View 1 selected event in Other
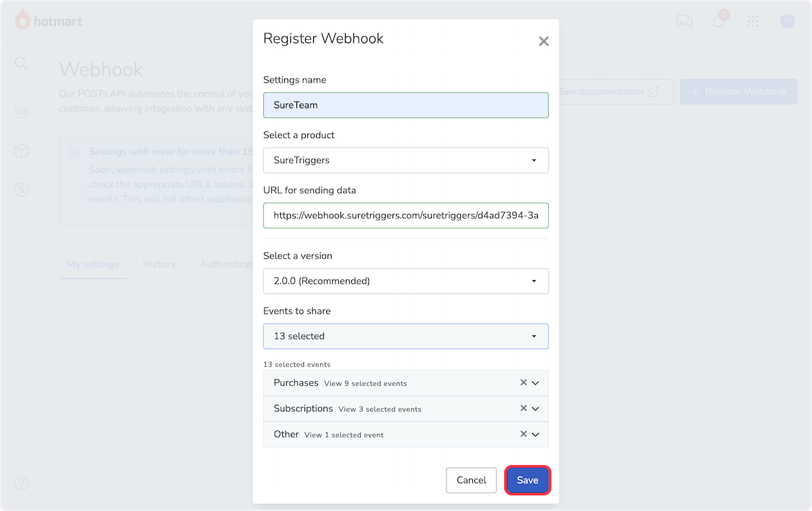812x511 pixels. (x=344, y=435)
